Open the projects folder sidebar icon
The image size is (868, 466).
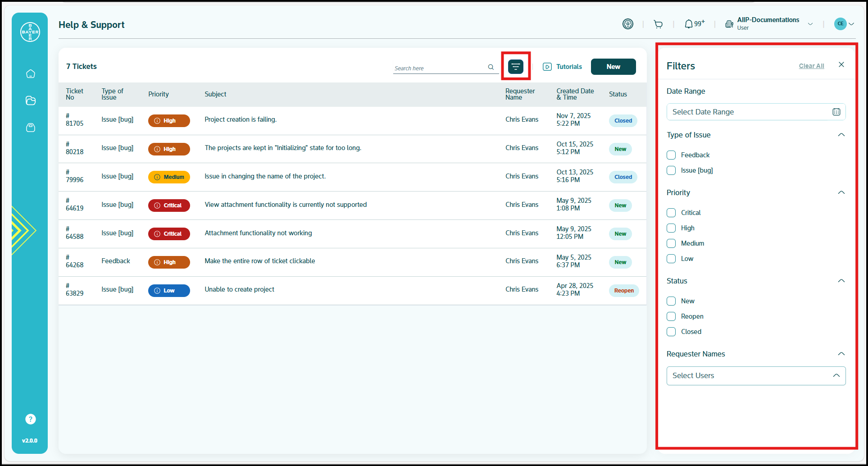(x=30, y=101)
